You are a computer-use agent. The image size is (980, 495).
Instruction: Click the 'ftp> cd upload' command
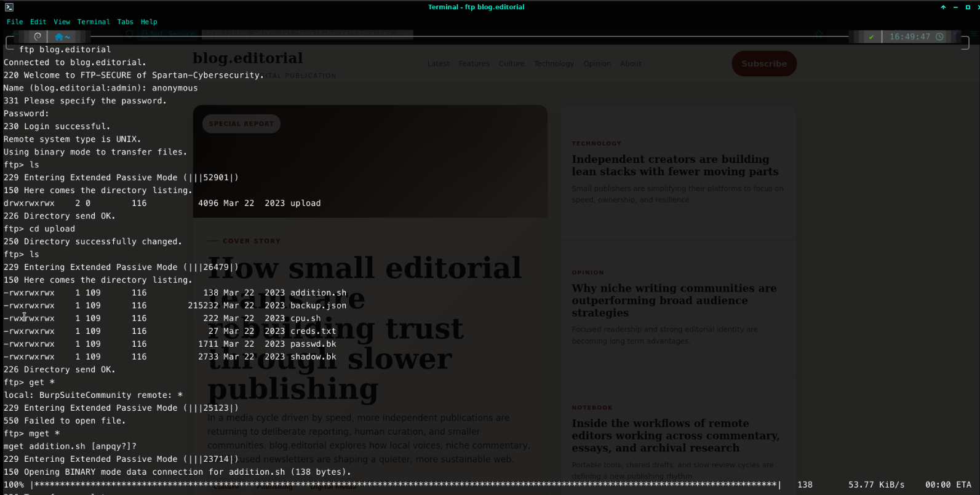tap(39, 229)
